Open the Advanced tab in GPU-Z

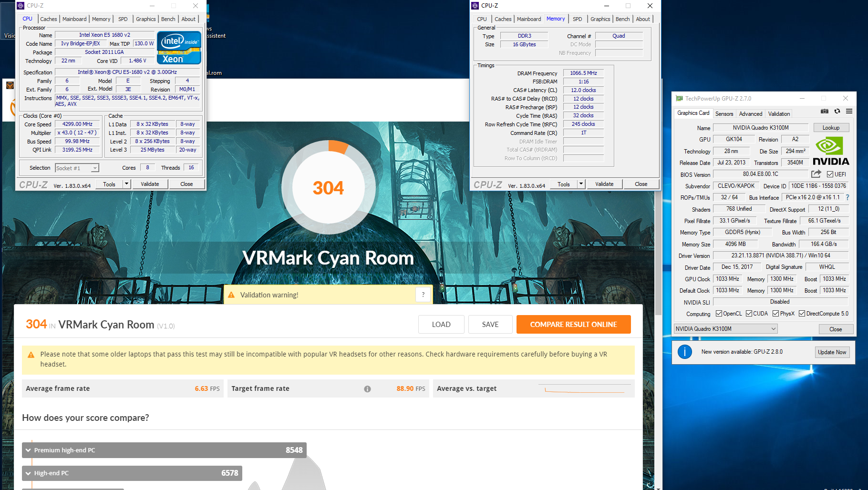point(751,114)
